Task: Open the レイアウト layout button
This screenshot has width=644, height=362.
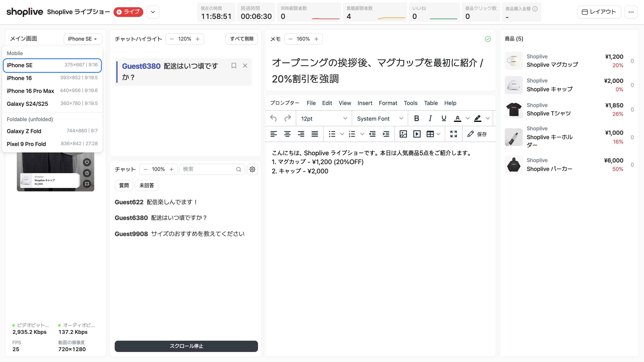Action: 599,12
